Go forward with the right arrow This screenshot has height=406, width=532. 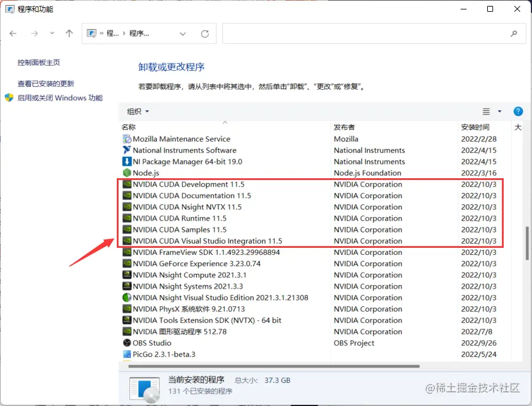(x=34, y=33)
